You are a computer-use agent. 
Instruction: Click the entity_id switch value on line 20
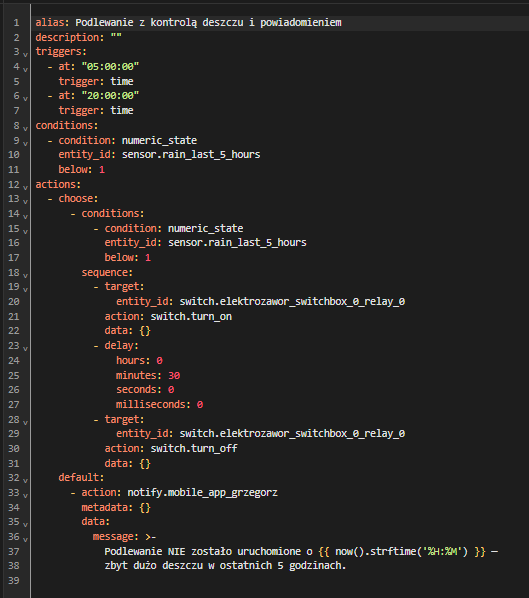tap(292, 301)
